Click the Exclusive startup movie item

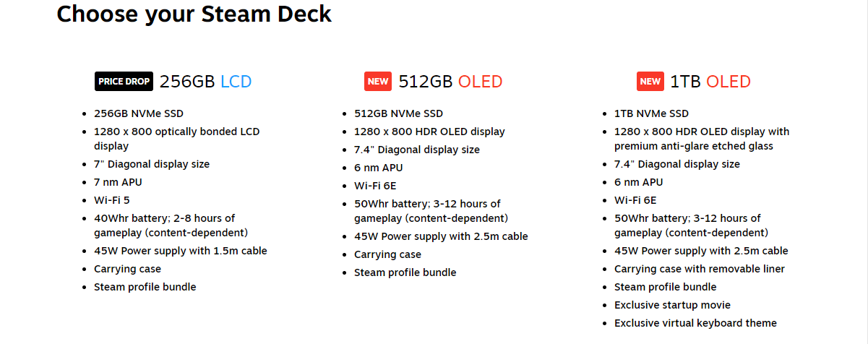pyautogui.click(x=672, y=305)
